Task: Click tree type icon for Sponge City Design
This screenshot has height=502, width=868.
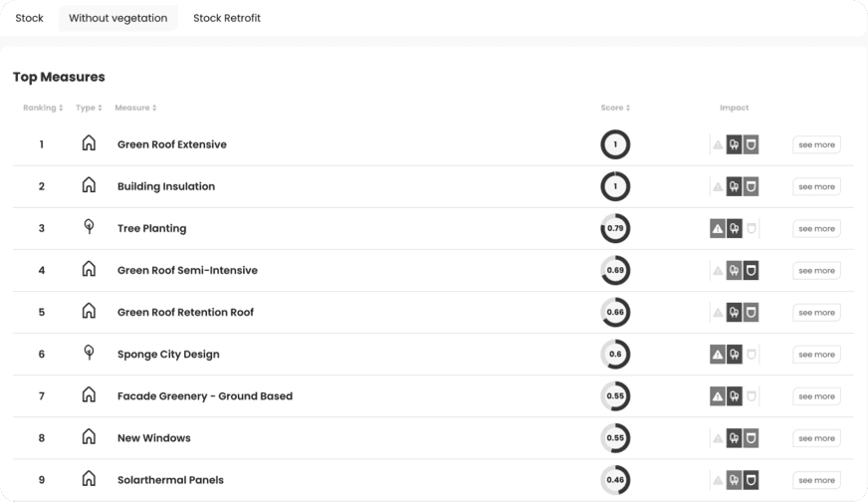Action: tap(89, 353)
